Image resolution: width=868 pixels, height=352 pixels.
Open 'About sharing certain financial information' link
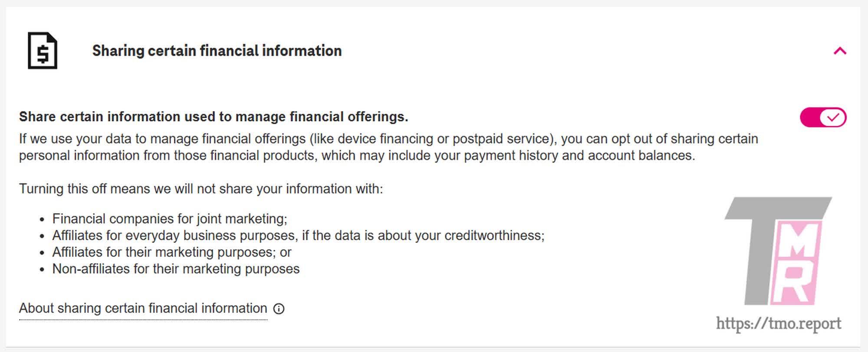point(143,308)
